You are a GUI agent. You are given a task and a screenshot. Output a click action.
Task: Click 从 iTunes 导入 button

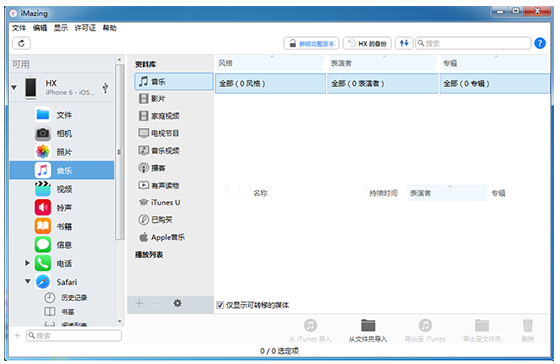(x=310, y=330)
